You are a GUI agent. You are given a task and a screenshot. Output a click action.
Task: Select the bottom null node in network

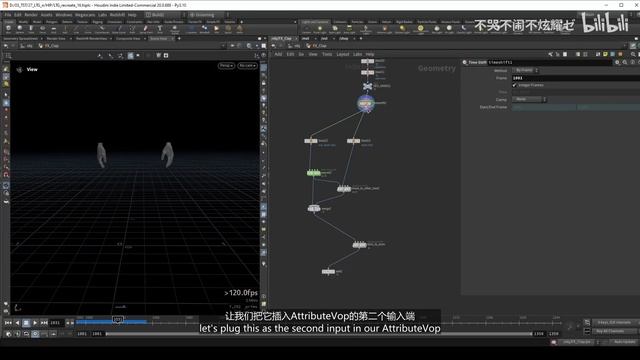[x=328, y=271]
